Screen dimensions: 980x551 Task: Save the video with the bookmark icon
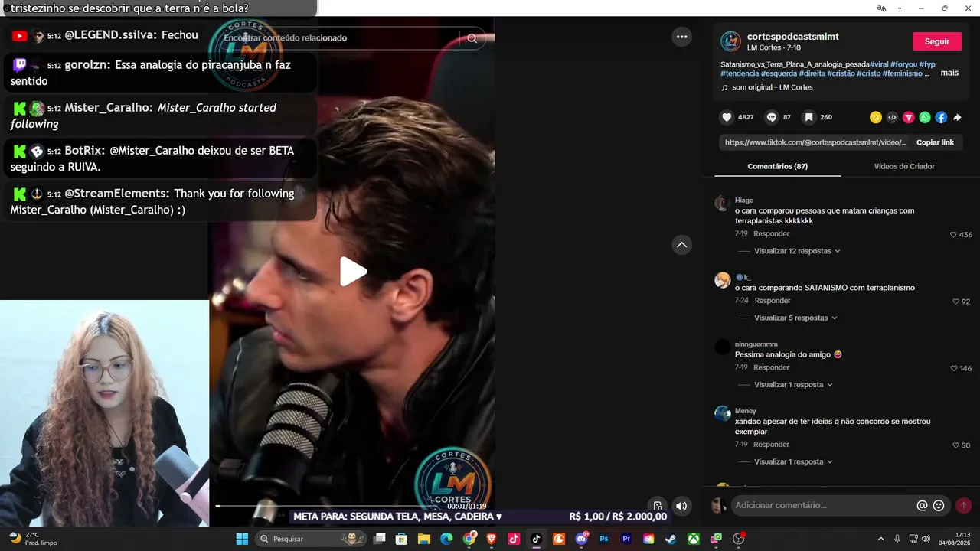click(808, 117)
